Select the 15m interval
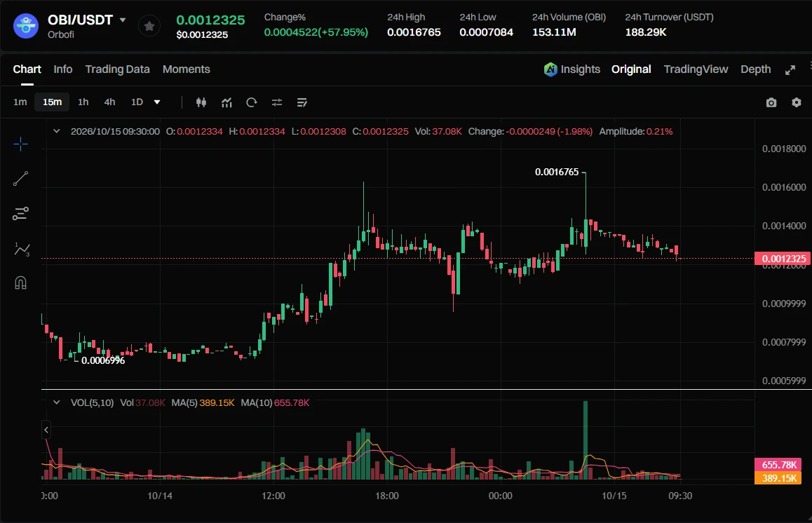Screen dimensions: 812x523 click(53, 102)
